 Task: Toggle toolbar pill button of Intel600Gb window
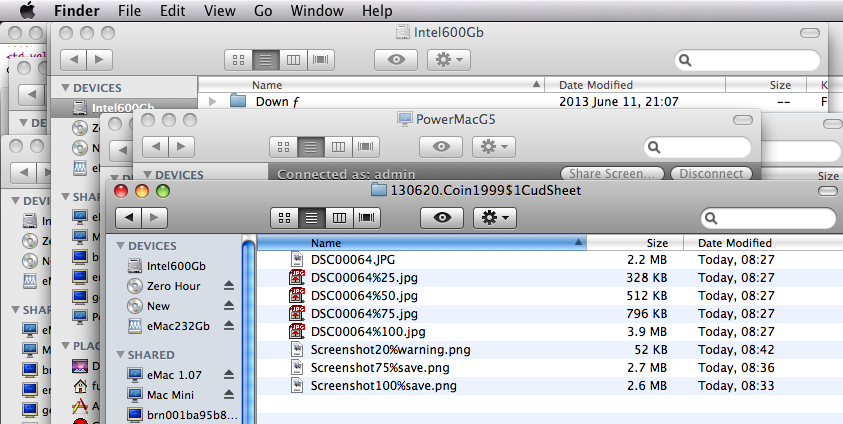[x=810, y=33]
